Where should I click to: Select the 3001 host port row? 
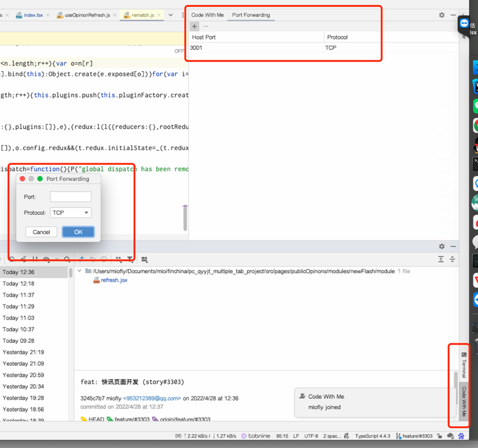point(256,48)
